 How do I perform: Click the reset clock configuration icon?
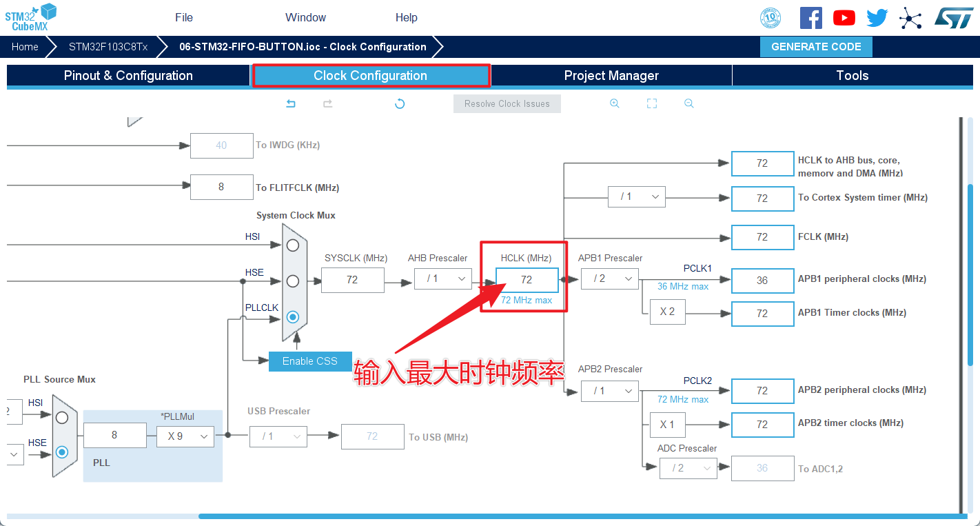click(x=400, y=103)
